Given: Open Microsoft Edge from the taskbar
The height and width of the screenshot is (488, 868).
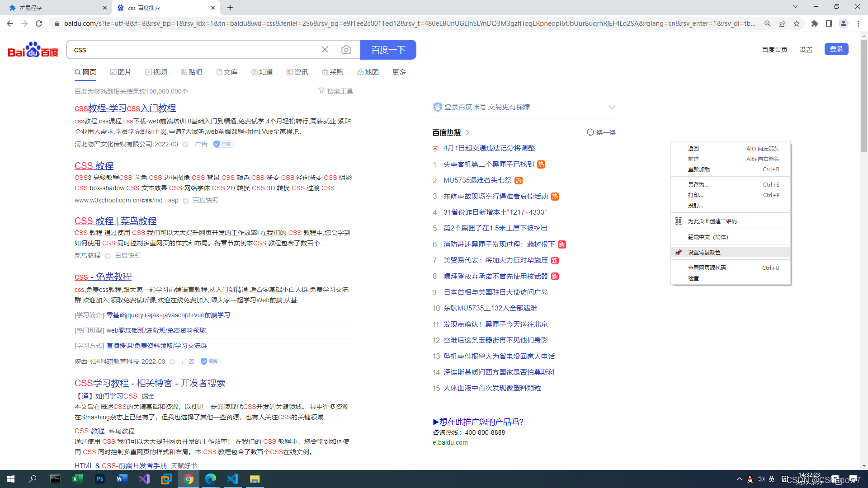Looking at the screenshot, I should click(x=211, y=479).
